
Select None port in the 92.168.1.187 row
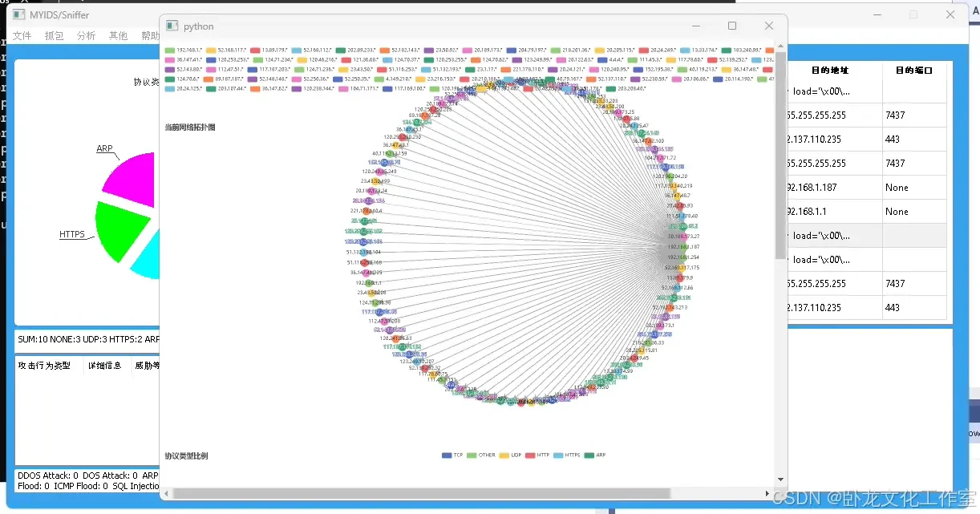[x=915, y=188]
